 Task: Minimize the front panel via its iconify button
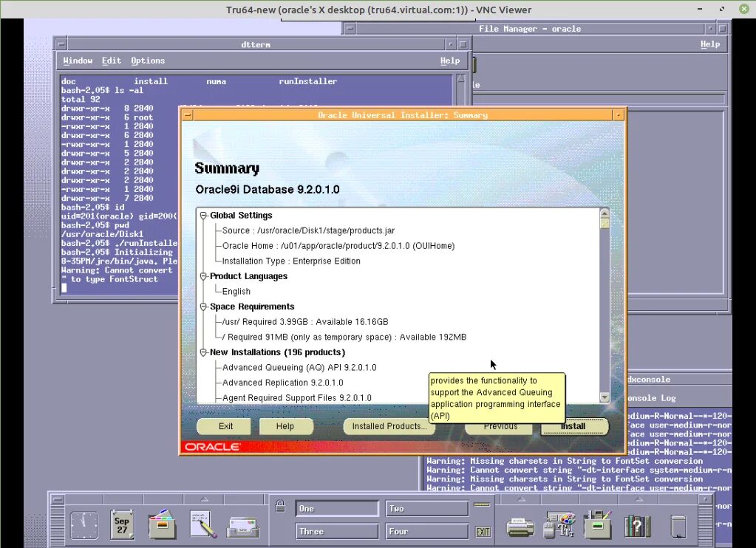pos(705,499)
